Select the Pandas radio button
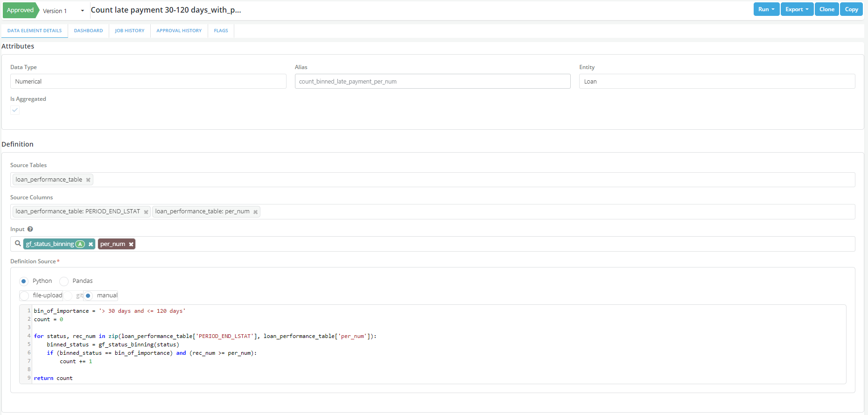This screenshot has height=415, width=868. pyautogui.click(x=64, y=281)
